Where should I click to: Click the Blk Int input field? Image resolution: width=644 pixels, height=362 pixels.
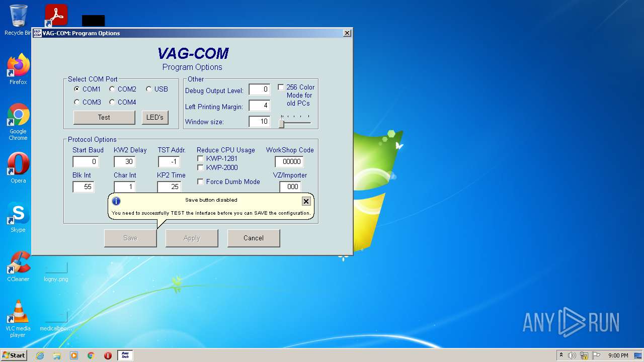(x=84, y=187)
